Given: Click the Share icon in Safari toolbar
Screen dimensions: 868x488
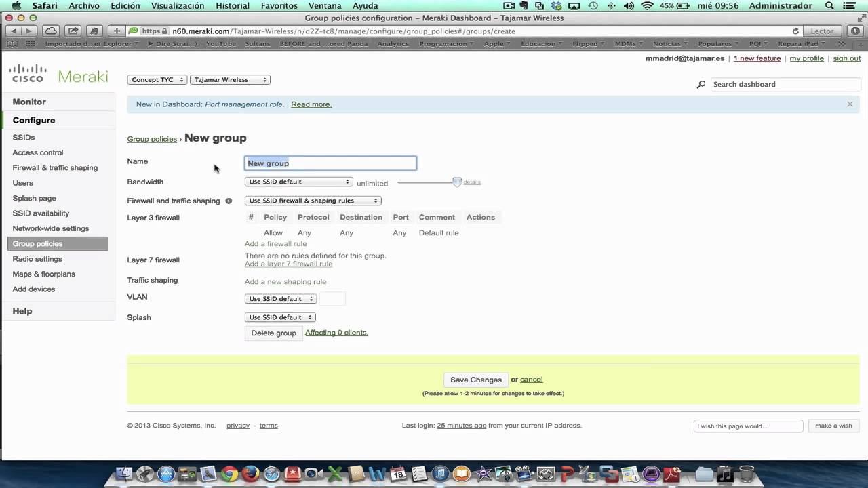Looking at the screenshot, I should point(73,31).
